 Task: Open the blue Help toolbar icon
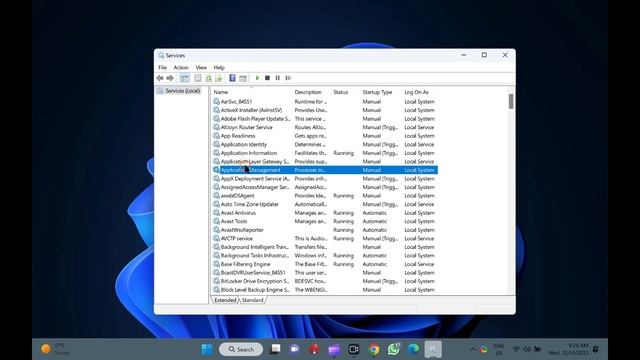click(232, 78)
